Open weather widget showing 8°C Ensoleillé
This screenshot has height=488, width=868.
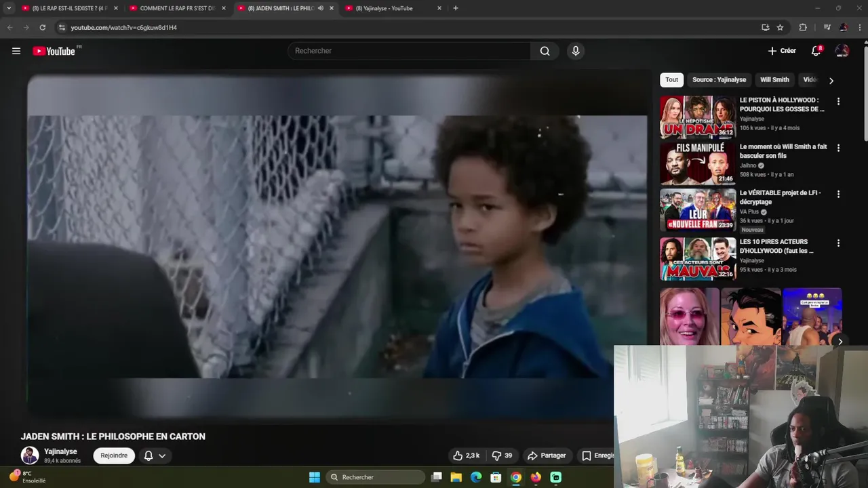click(x=27, y=476)
